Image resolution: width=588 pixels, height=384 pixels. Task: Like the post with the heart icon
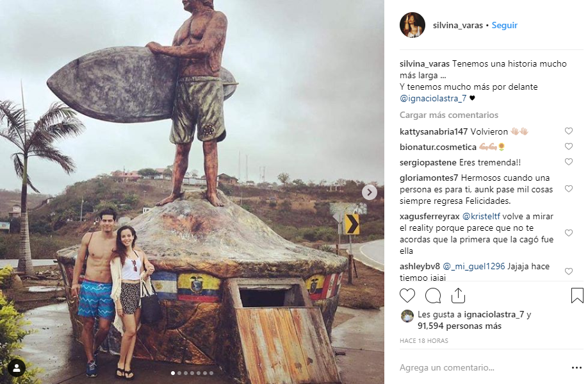coord(407,296)
